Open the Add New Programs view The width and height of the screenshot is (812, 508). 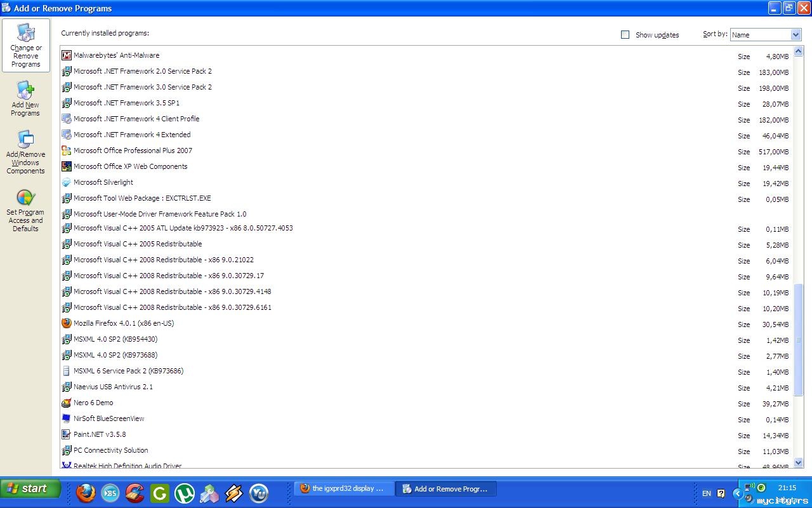pos(25,98)
